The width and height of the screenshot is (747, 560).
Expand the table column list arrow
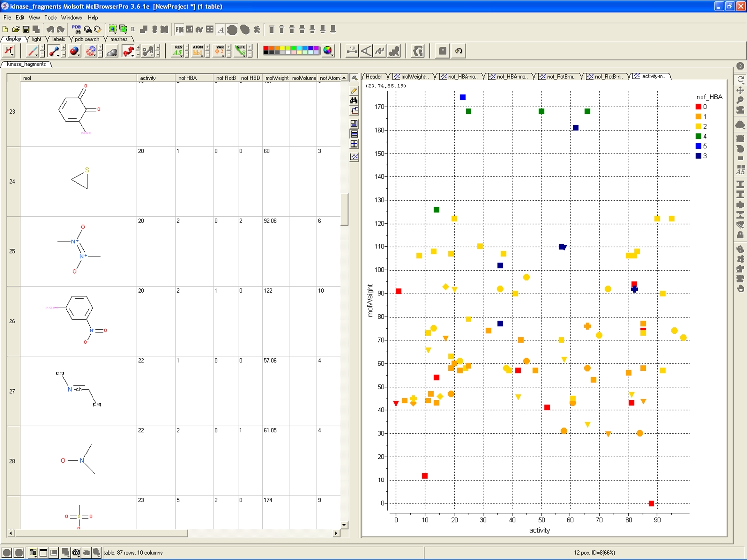click(x=344, y=78)
